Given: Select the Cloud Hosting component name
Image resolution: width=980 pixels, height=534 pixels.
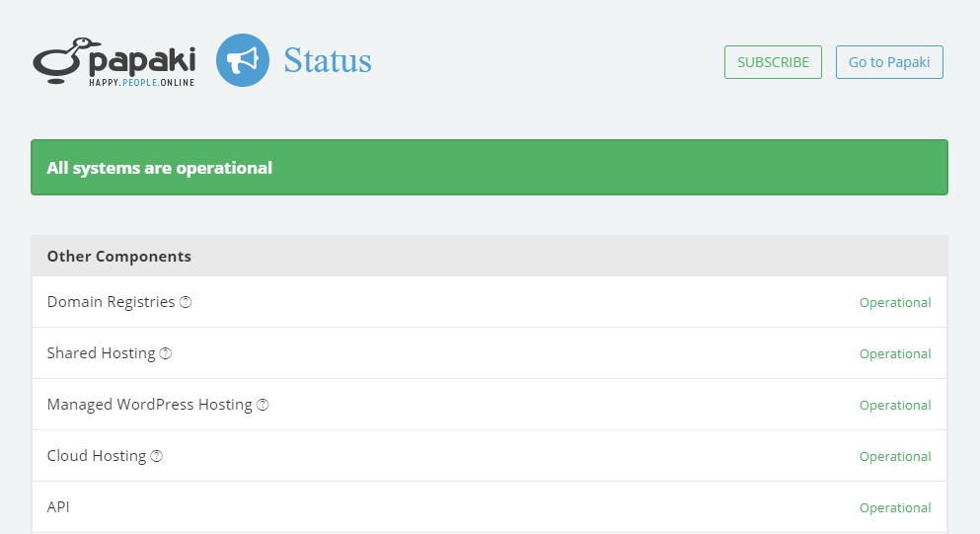Looking at the screenshot, I should point(97,456).
